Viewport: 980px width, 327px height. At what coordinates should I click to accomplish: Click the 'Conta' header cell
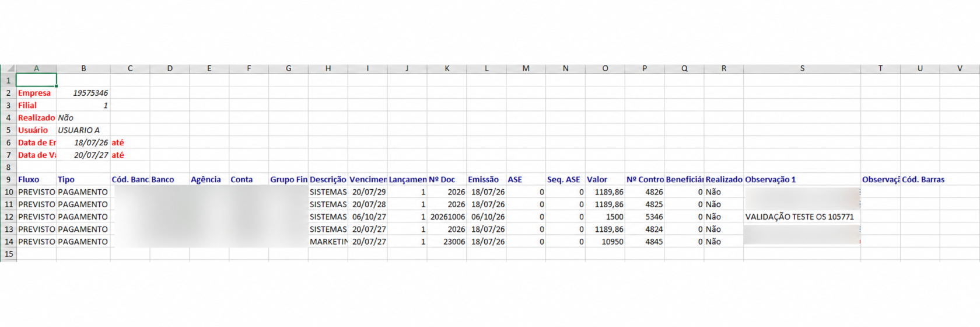pos(249,179)
